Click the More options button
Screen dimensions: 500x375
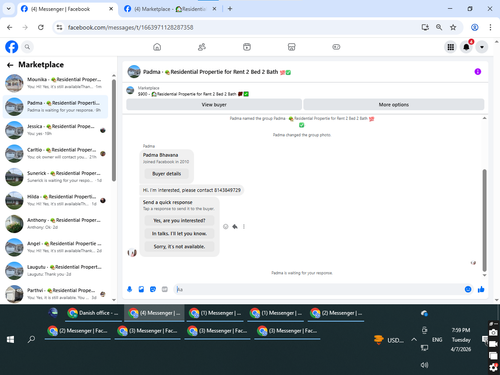(x=394, y=105)
